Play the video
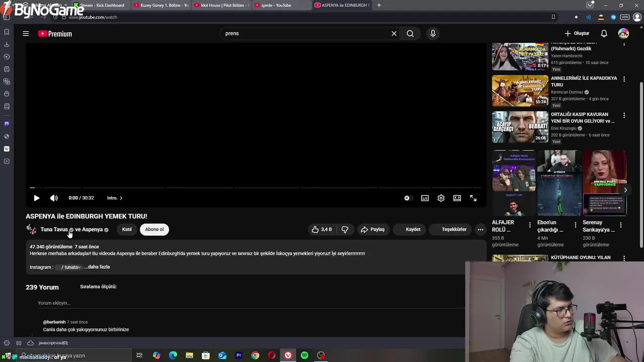Image resolution: width=644 pixels, height=362 pixels. click(36, 198)
